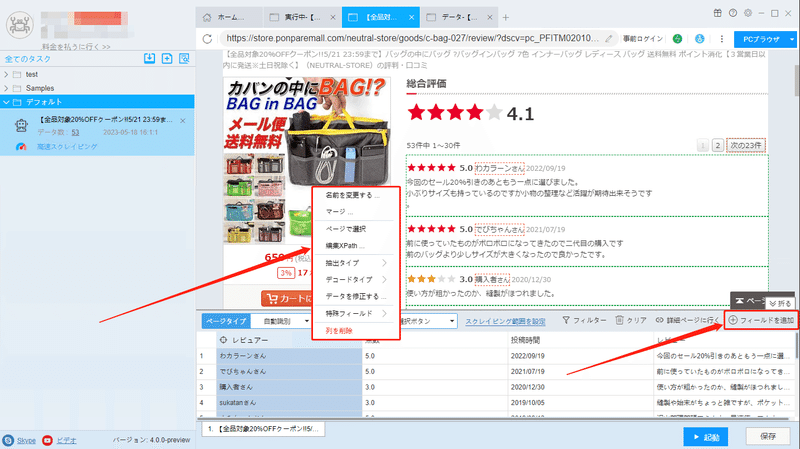Click スクレイピング範囲を設定 link
Viewport: 800px width, 449px height.
click(505, 321)
